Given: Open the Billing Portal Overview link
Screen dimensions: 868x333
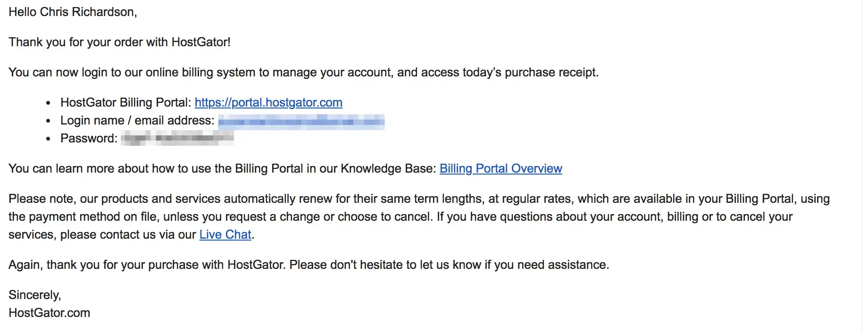Looking at the screenshot, I should click(x=501, y=168).
